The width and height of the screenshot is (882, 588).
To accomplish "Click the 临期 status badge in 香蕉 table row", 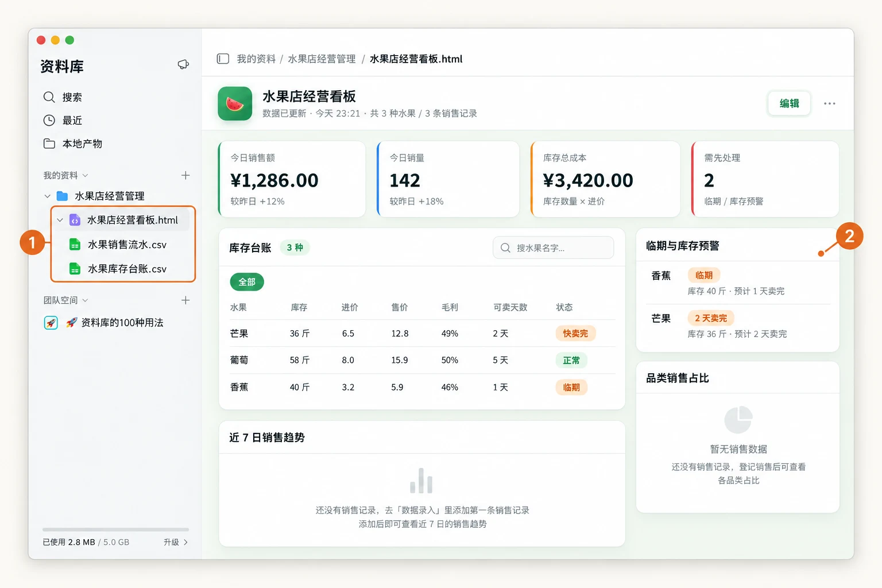I will tap(571, 388).
